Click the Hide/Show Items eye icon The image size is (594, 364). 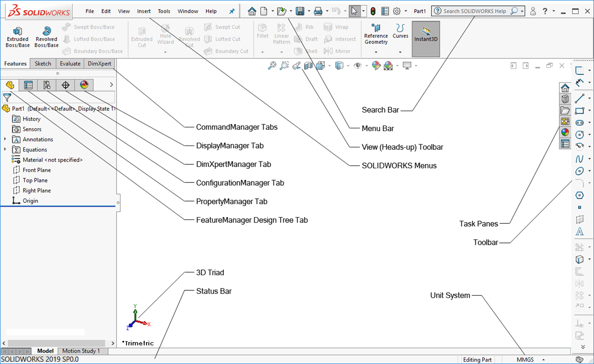pos(358,66)
